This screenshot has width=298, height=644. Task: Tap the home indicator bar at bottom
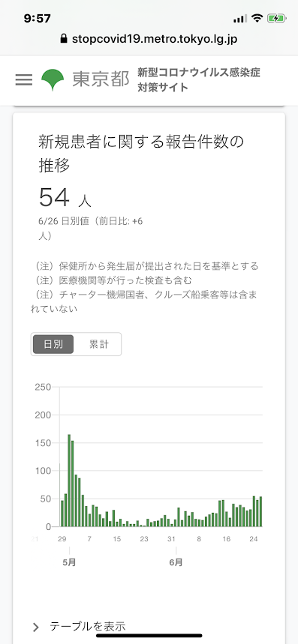(x=149, y=635)
